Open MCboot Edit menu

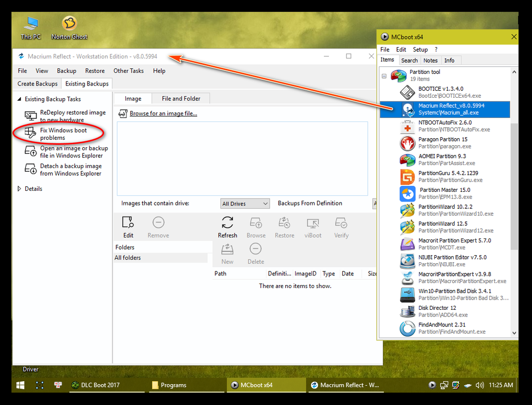pos(401,50)
